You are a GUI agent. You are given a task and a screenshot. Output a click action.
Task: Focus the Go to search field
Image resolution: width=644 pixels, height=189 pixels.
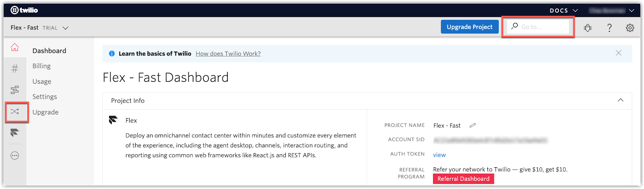pyautogui.click(x=538, y=27)
